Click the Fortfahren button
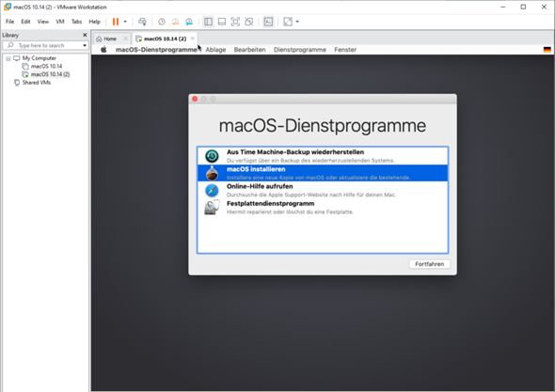The image size is (555, 392). [429, 264]
